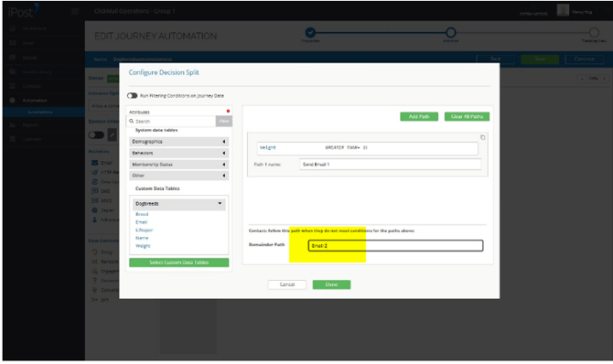Open the GREATER THAN operator dropdown
This screenshot has width=613, height=364.
(342, 148)
